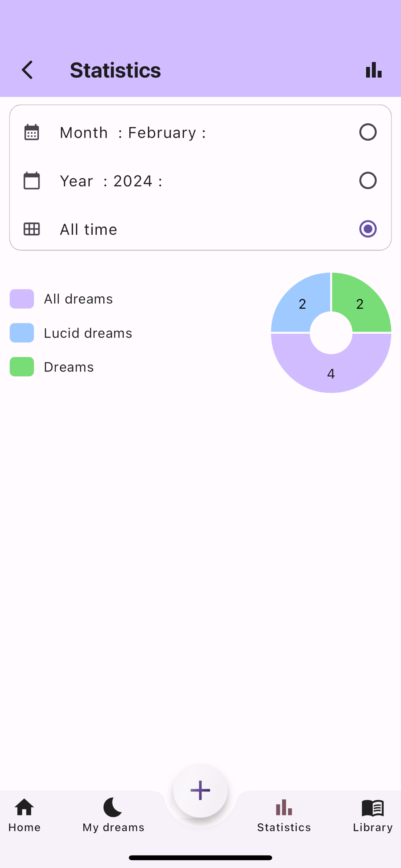This screenshot has width=401, height=868.
Task: Tap the purple pie segment labeled 4
Action: coord(331,373)
